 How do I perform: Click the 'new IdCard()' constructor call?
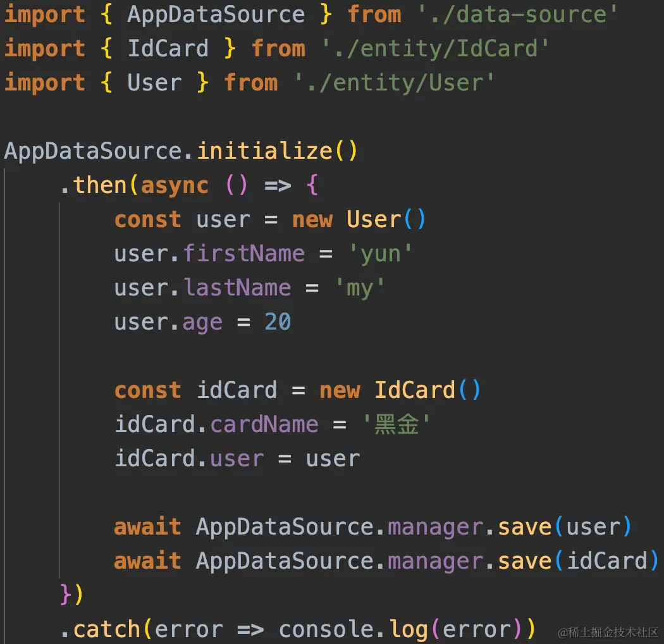pos(400,390)
